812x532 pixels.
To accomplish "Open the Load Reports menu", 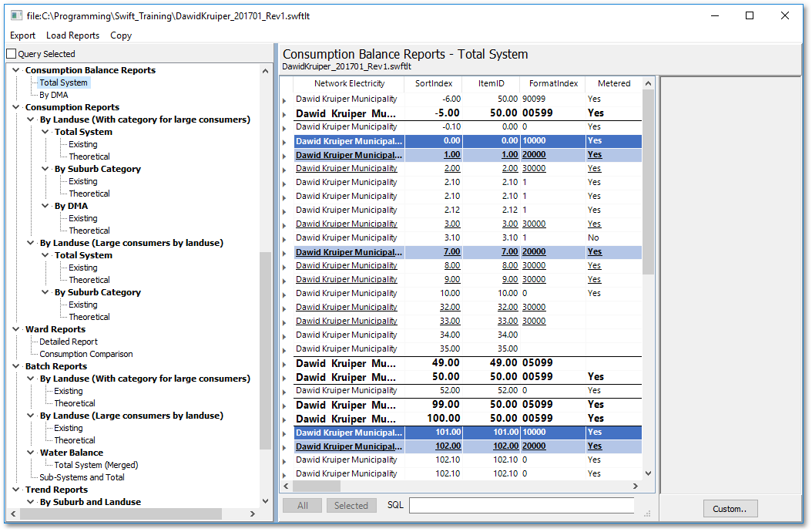I will 72,35.
